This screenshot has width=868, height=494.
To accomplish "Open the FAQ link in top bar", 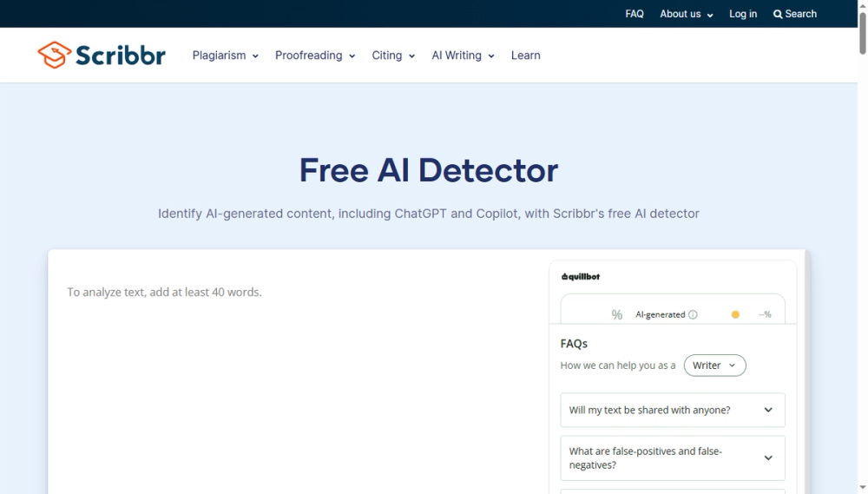I will (x=635, y=14).
